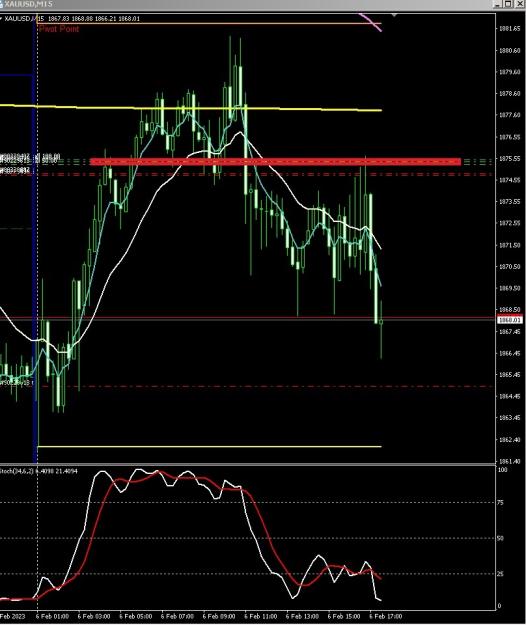Close the XAUUSD,M15 chart window

pos(520,4)
